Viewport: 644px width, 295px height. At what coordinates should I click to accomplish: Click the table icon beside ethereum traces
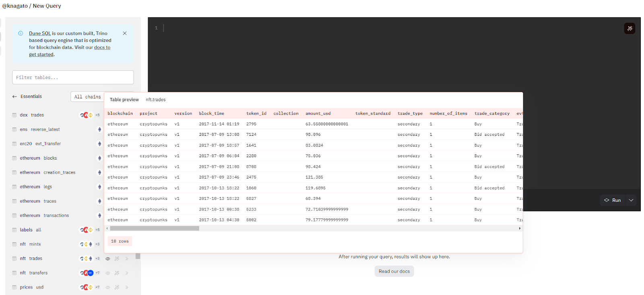point(14,201)
